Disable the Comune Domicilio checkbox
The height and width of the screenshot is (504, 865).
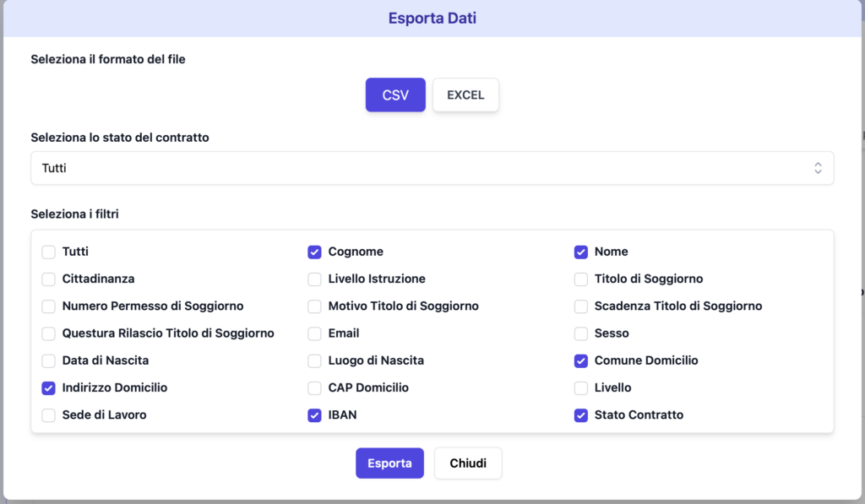pyautogui.click(x=581, y=360)
